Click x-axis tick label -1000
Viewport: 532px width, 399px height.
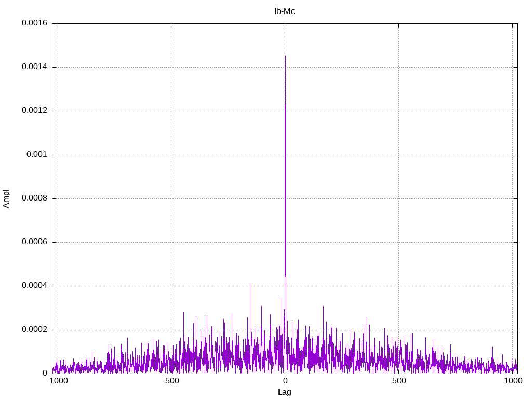[x=57, y=381]
